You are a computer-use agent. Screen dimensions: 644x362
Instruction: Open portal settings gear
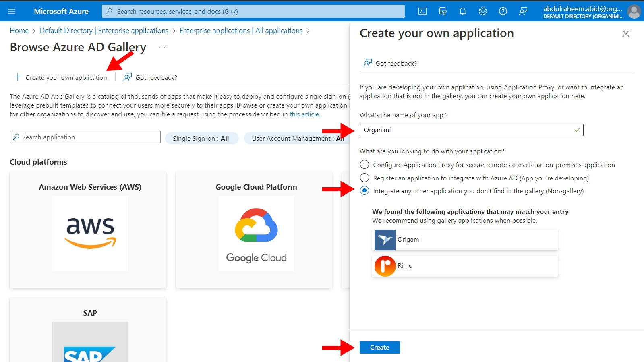(x=483, y=11)
